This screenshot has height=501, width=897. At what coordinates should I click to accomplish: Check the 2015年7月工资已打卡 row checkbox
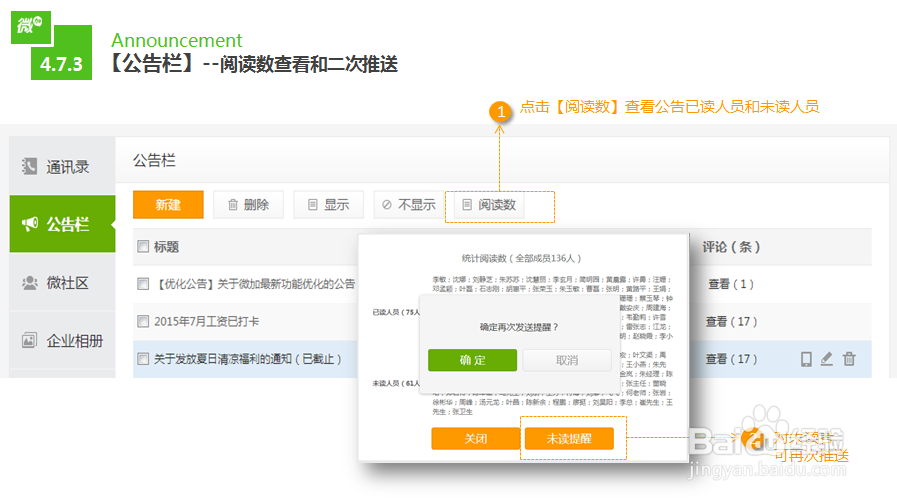click(143, 321)
